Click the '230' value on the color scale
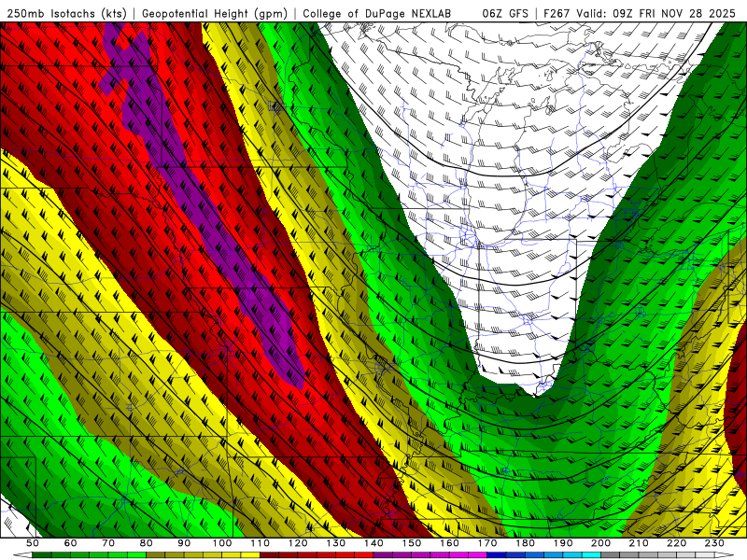Screen dimensions: 747x560 point(714,543)
